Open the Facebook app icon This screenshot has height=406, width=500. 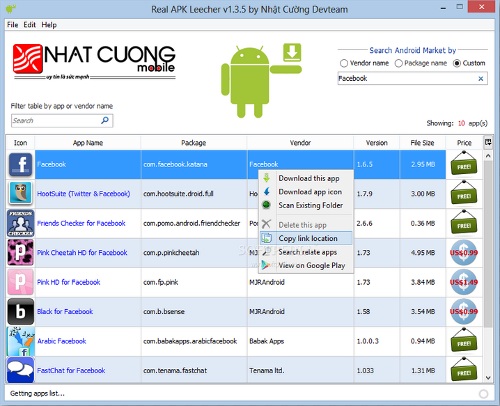coord(20,165)
